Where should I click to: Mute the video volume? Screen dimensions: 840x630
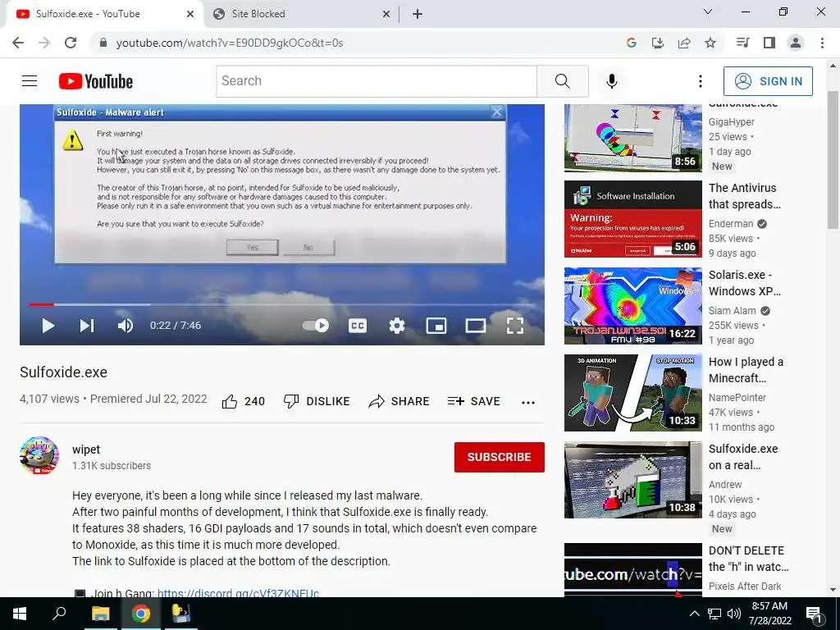(x=126, y=326)
